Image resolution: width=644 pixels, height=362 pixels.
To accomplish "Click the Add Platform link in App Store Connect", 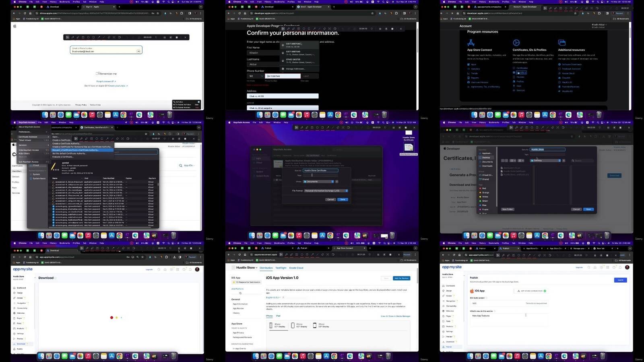I will tap(237, 289).
